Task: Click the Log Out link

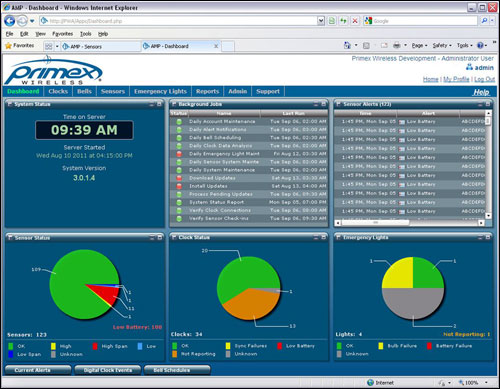Action: click(484, 79)
